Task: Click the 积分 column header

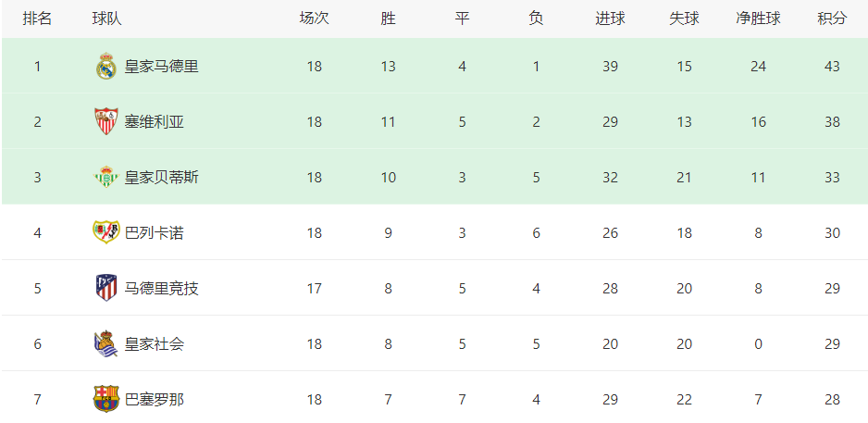Action: [x=832, y=19]
